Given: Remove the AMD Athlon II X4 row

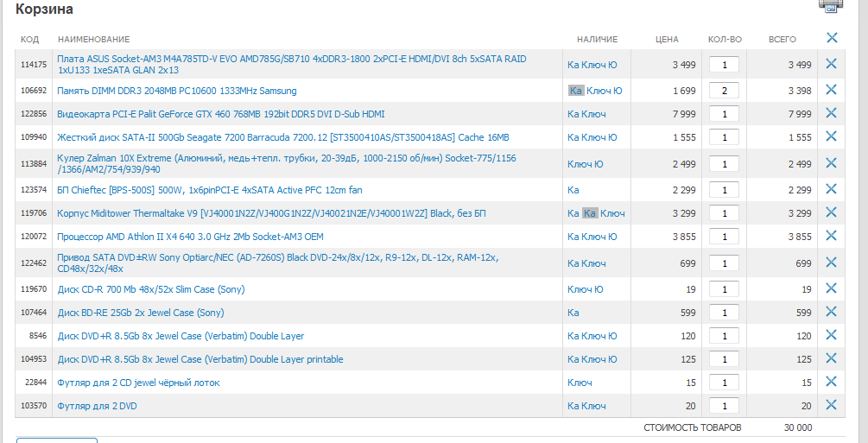Looking at the screenshot, I should tap(831, 236).
